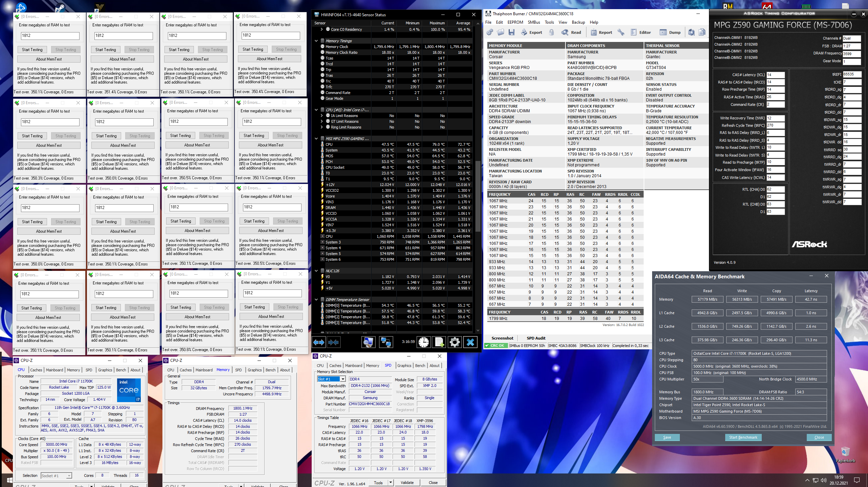Click HWiNFO reset clock icon

click(423, 342)
